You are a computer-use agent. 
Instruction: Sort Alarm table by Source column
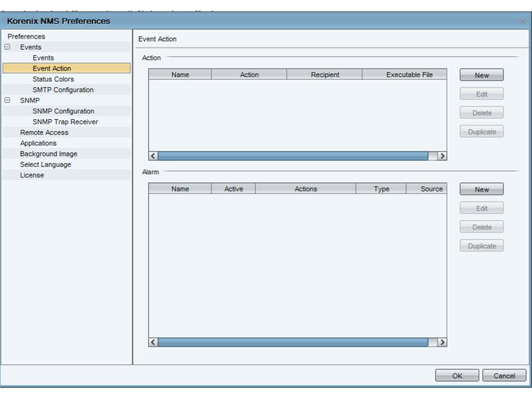(426, 189)
